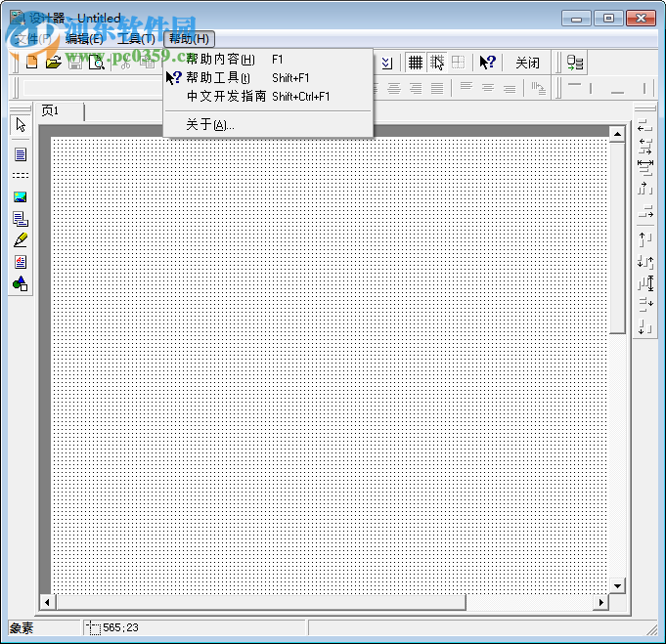Select the picture object tool

21,197
